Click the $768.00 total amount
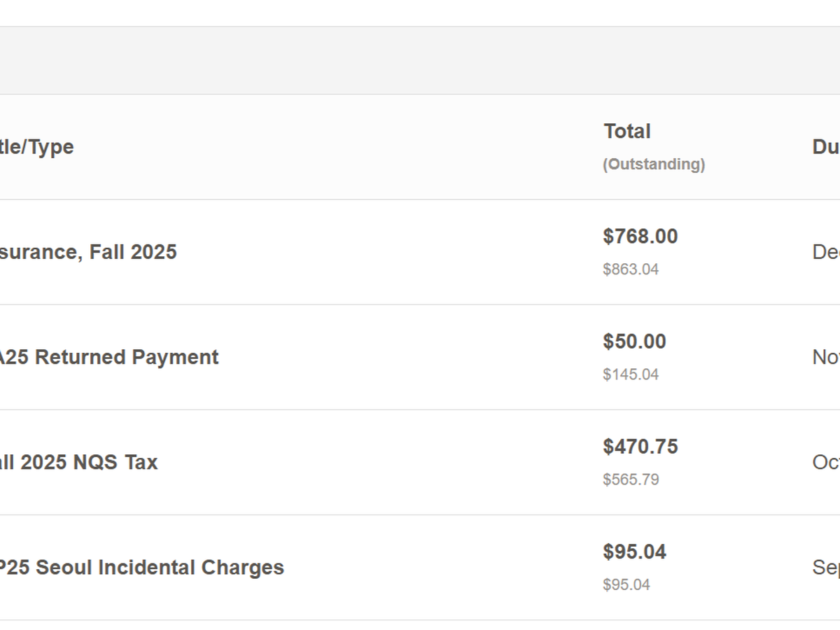The image size is (840, 630). (x=640, y=237)
